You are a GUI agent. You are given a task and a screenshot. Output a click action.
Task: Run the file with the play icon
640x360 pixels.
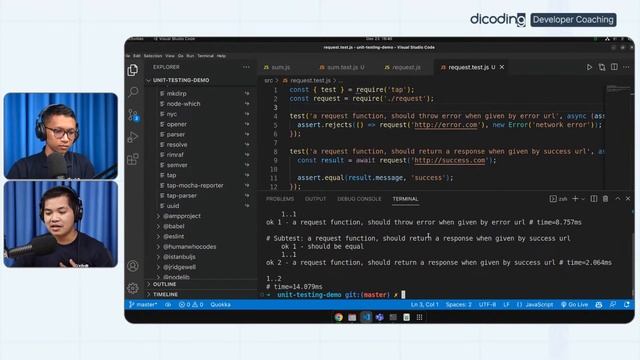[589, 67]
